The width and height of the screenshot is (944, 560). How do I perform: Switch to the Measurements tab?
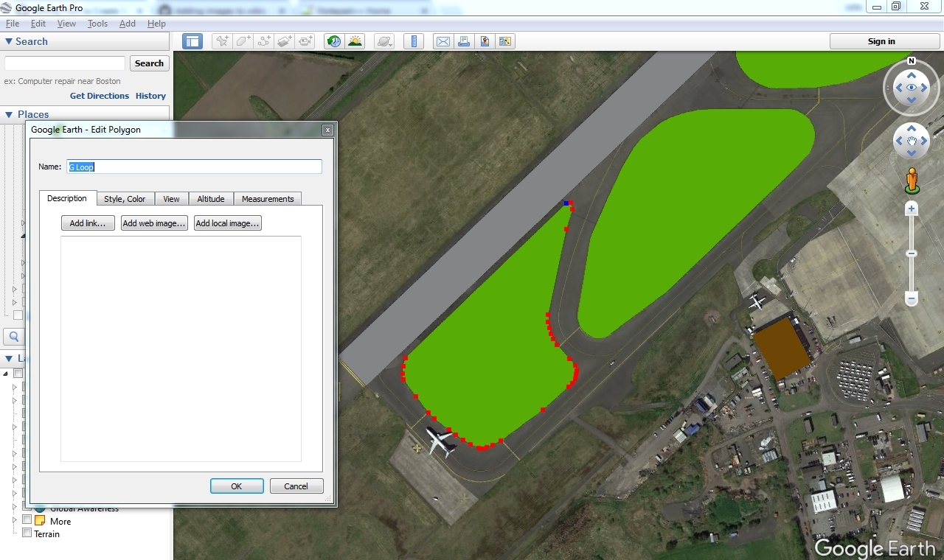tap(268, 199)
